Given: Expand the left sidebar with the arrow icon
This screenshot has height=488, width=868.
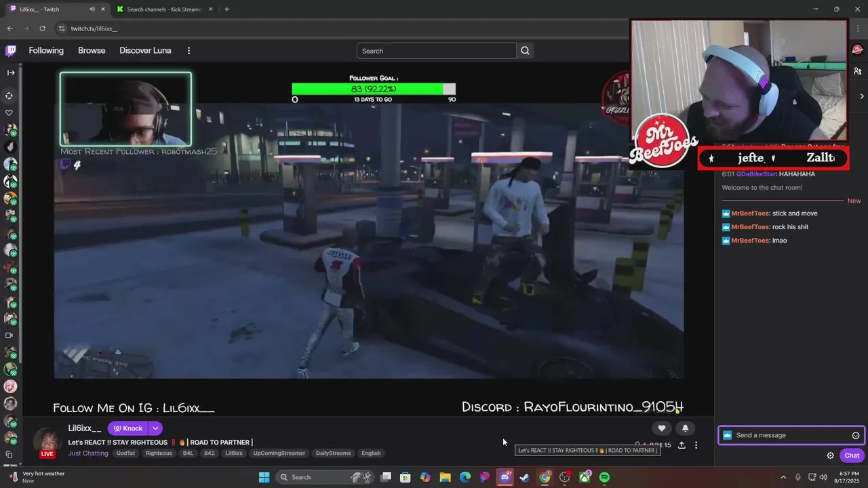Looking at the screenshot, I should pos(11,73).
